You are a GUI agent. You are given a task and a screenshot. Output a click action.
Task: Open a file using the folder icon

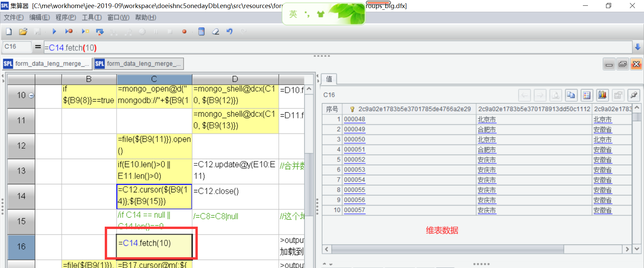23,32
